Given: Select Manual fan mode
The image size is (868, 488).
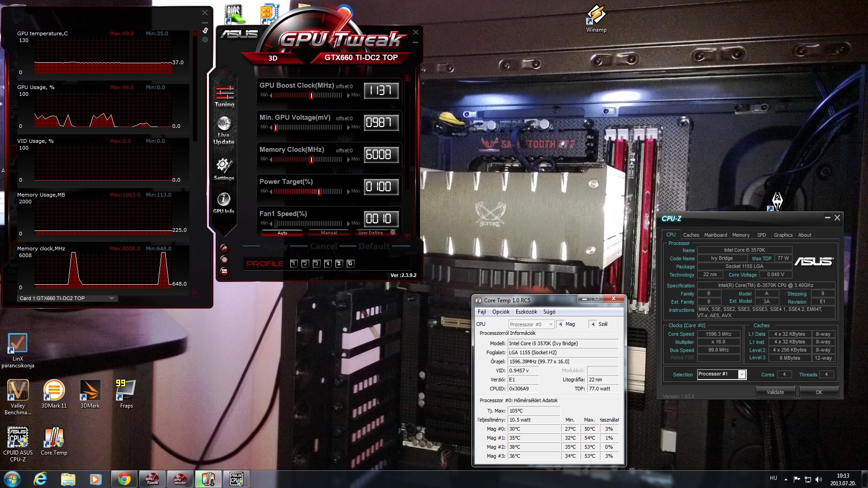Looking at the screenshot, I should point(329,233).
